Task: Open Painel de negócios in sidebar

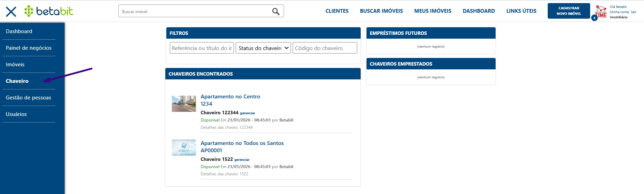Action: pyautogui.click(x=29, y=48)
